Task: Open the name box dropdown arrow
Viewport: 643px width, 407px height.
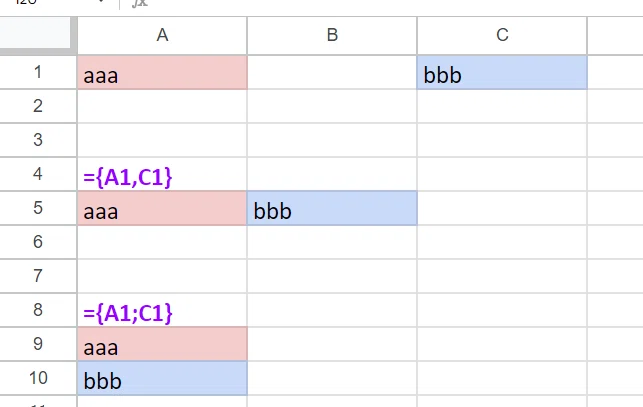Action: [101, 2]
